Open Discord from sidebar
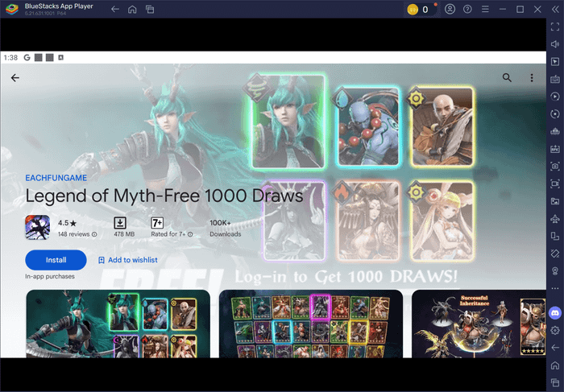564x392 pixels. click(555, 312)
